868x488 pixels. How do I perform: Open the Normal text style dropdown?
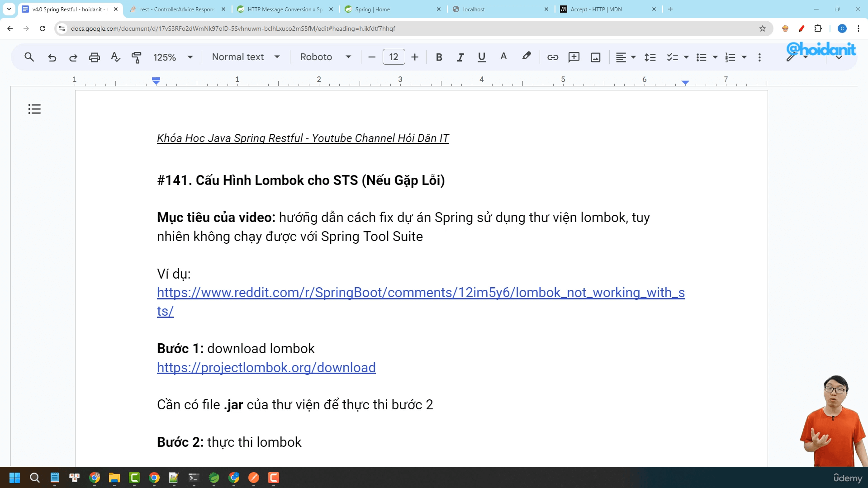[x=246, y=57]
